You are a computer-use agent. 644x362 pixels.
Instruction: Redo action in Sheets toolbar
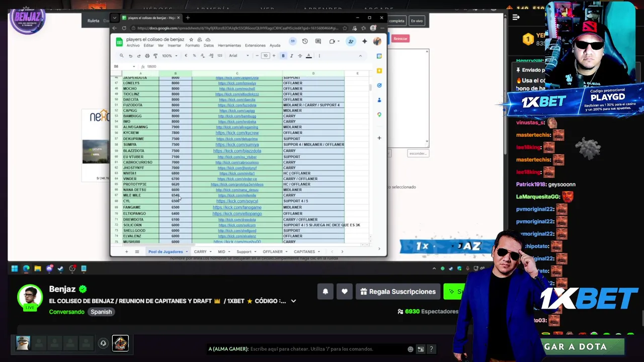pyautogui.click(x=139, y=56)
